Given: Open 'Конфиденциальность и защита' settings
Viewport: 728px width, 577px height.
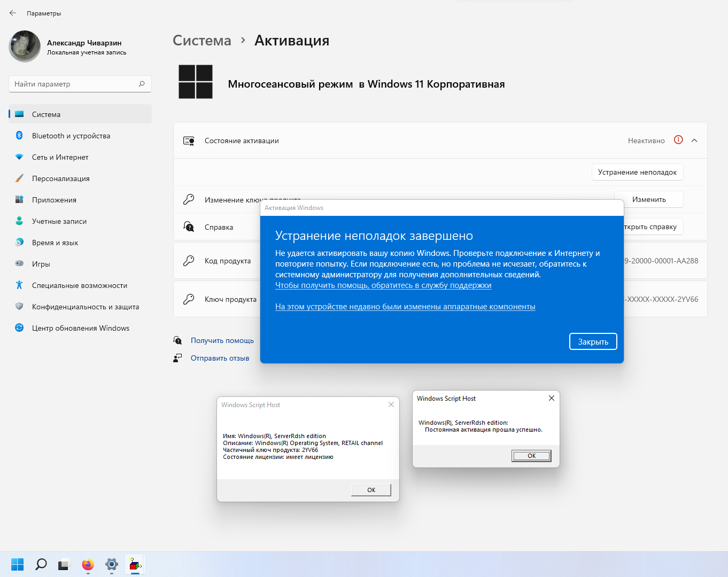Looking at the screenshot, I should 80,307.
